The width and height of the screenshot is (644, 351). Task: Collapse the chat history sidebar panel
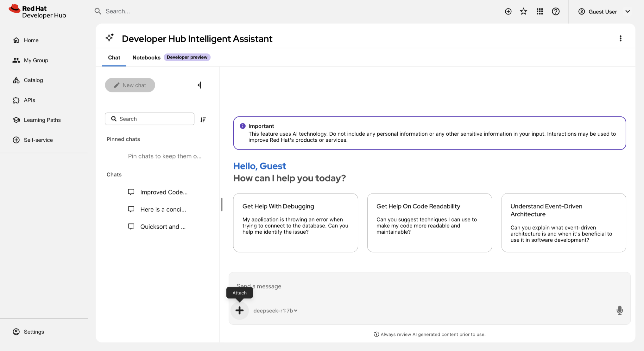[x=199, y=85]
